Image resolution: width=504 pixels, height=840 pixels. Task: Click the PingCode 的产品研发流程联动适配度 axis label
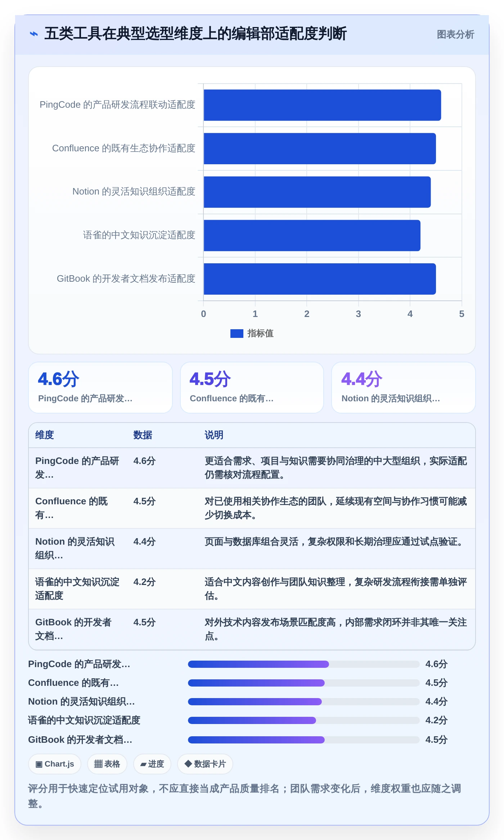tap(117, 105)
